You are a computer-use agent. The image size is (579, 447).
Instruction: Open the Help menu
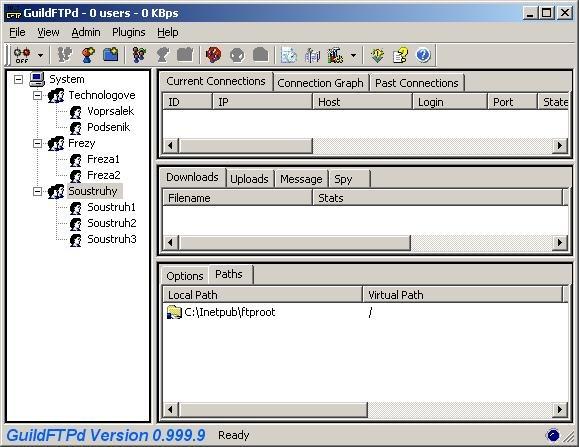[x=168, y=32]
